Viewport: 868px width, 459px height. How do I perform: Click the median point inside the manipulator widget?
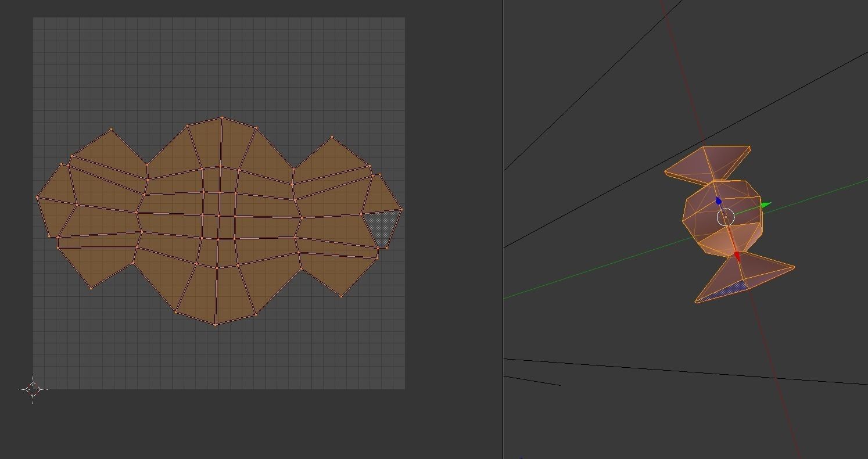(726, 217)
